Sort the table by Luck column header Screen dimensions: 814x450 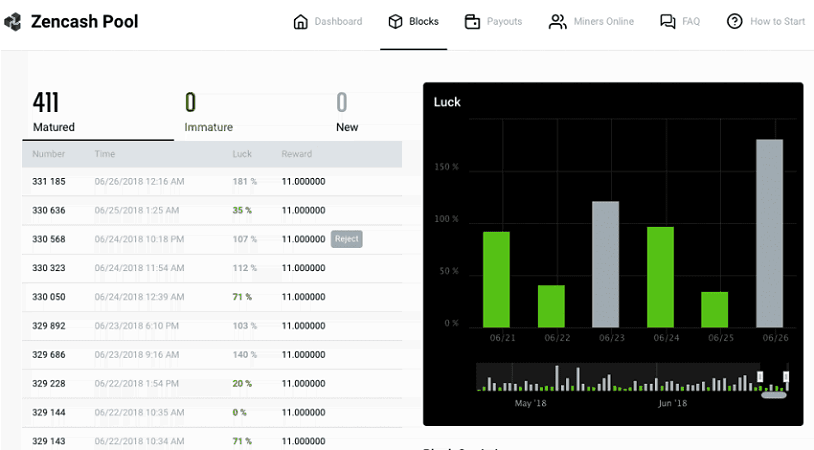click(x=242, y=154)
